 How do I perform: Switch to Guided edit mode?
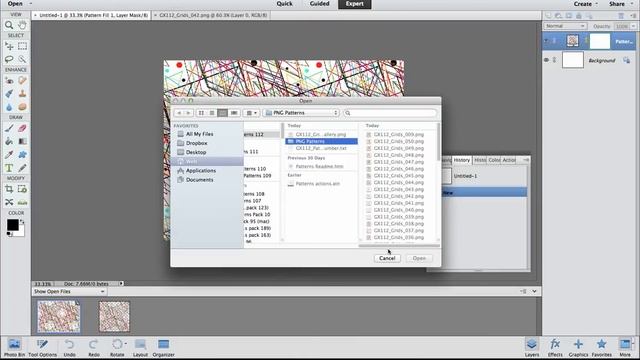click(319, 4)
